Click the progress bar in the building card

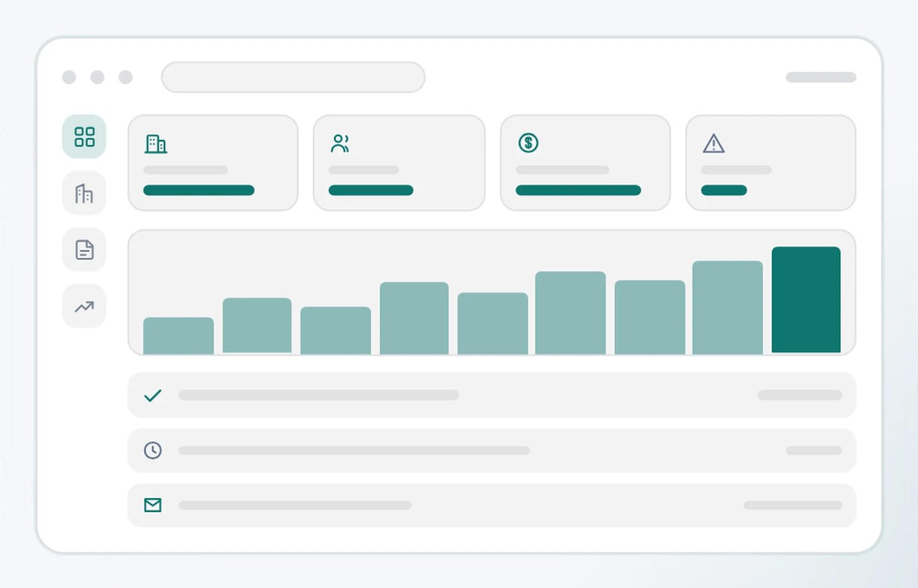coord(199,190)
